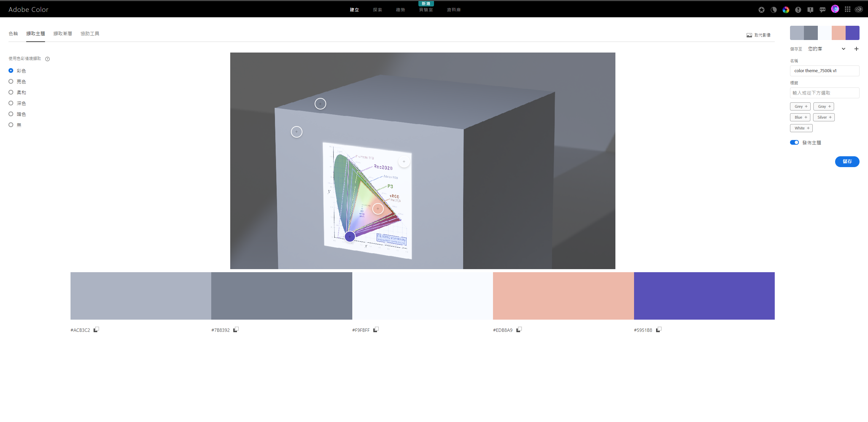
Task: Open the 實驗室 menu
Action: [426, 10]
